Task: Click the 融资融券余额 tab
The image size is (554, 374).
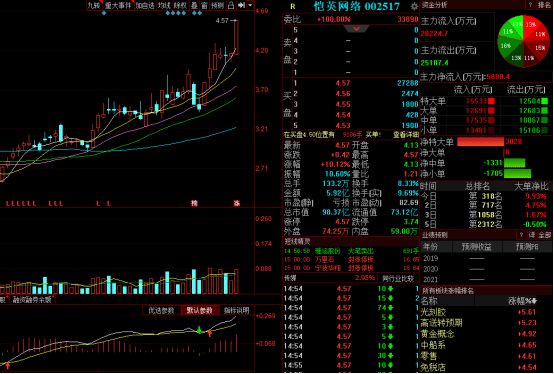Action: (32, 300)
